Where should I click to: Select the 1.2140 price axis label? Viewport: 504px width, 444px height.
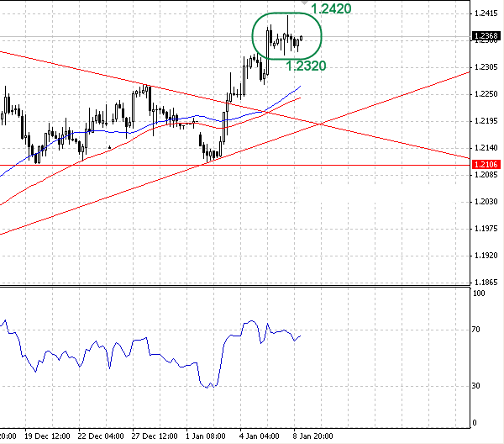tap(486, 148)
